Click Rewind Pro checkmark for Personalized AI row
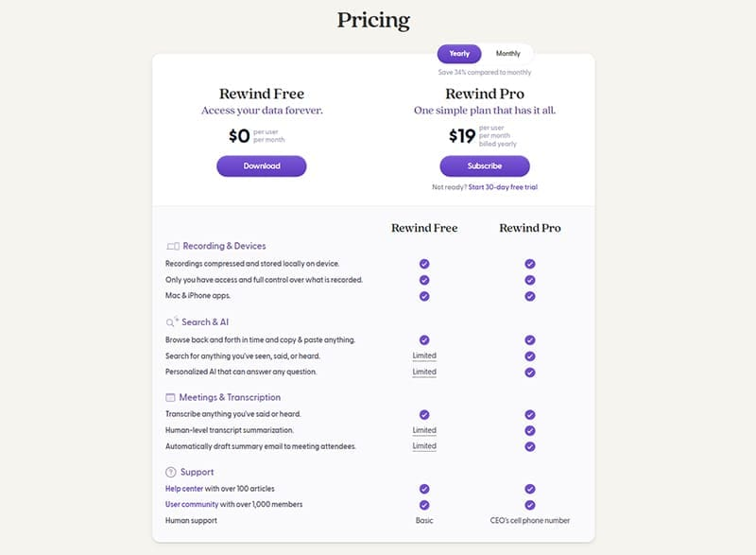Image resolution: width=756 pixels, height=555 pixels. 530,373
